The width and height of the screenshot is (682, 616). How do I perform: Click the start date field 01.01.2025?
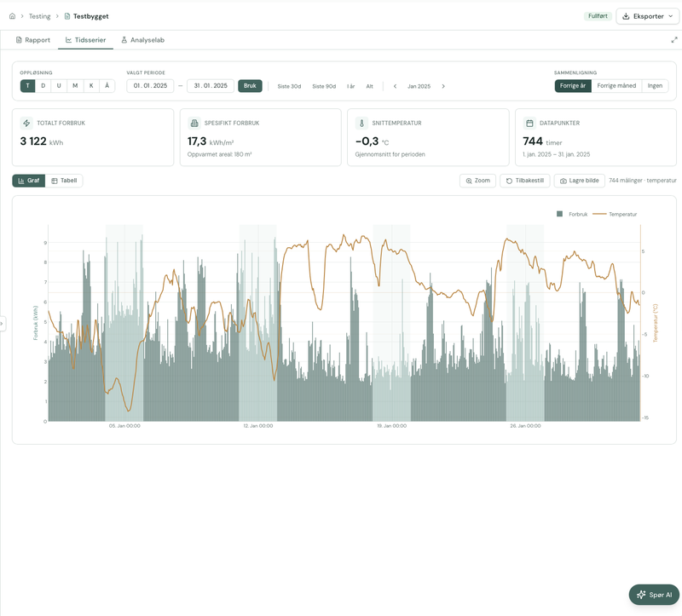tap(150, 86)
